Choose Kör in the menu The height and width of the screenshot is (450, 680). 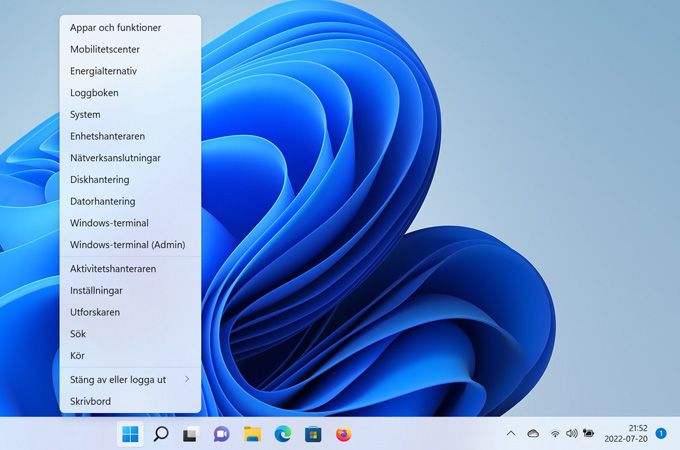pyautogui.click(x=131, y=355)
